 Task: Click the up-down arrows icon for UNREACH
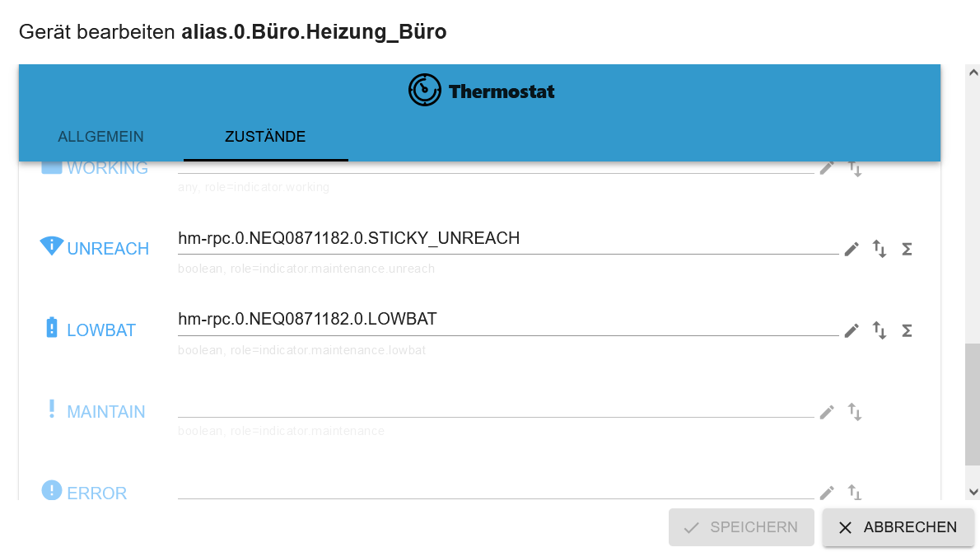click(x=880, y=249)
